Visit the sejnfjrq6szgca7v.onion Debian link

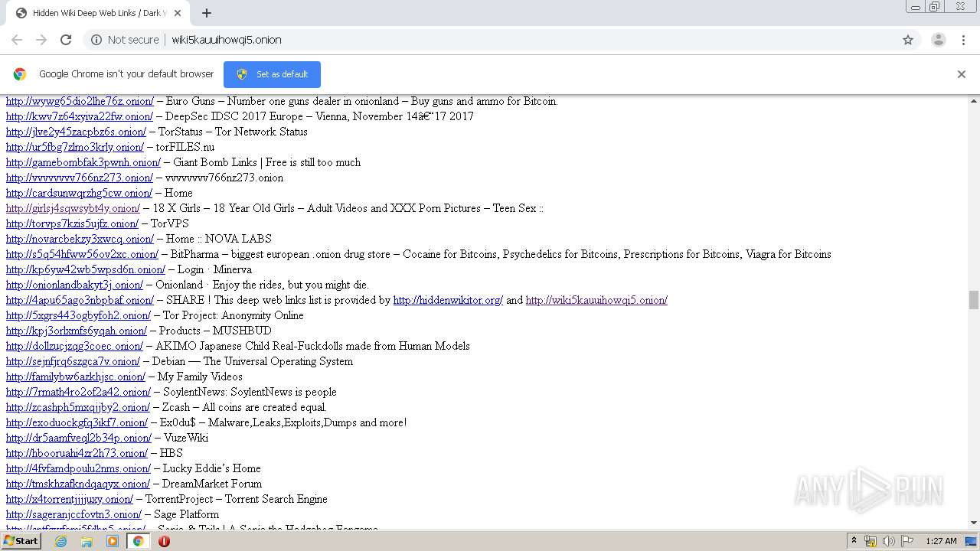coord(73,361)
